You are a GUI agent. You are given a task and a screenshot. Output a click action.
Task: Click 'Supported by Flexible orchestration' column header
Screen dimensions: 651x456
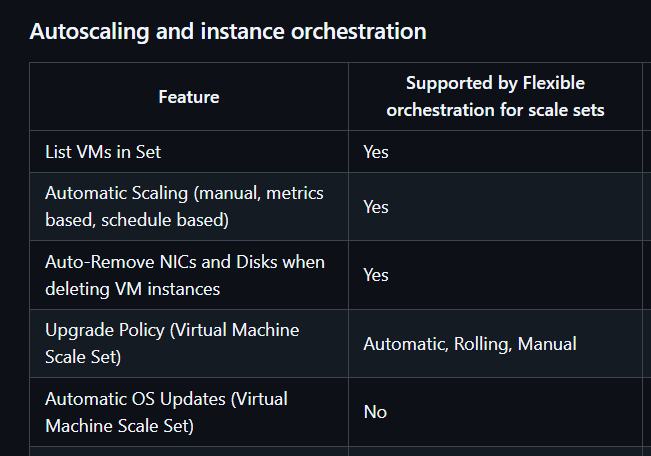point(495,96)
